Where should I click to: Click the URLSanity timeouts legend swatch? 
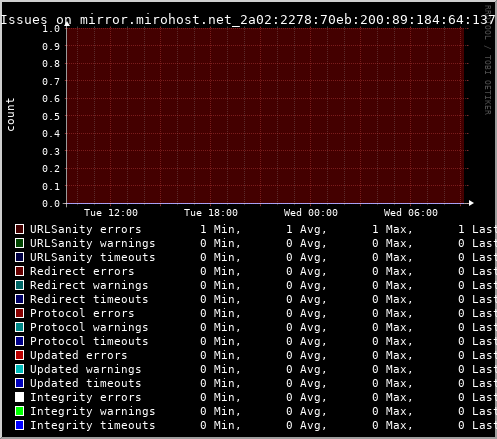pyautogui.click(x=20, y=257)
